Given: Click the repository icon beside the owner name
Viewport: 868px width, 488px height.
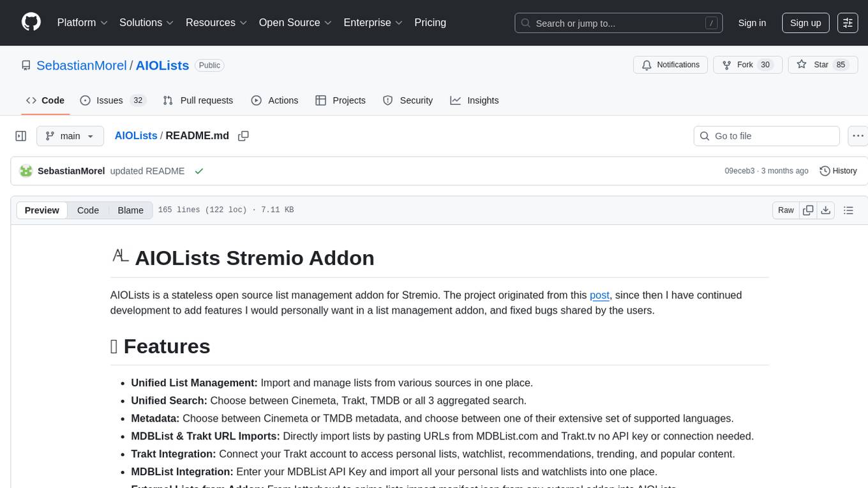Looking at the screenshot, I should pos(26,65).
